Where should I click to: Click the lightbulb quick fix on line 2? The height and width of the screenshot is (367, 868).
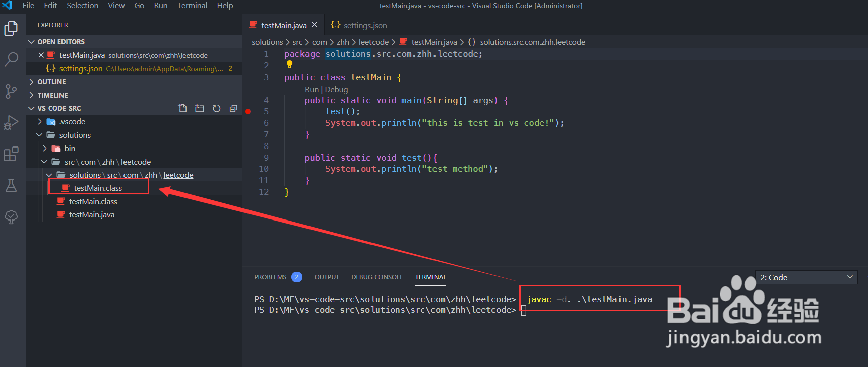[289, 64]
